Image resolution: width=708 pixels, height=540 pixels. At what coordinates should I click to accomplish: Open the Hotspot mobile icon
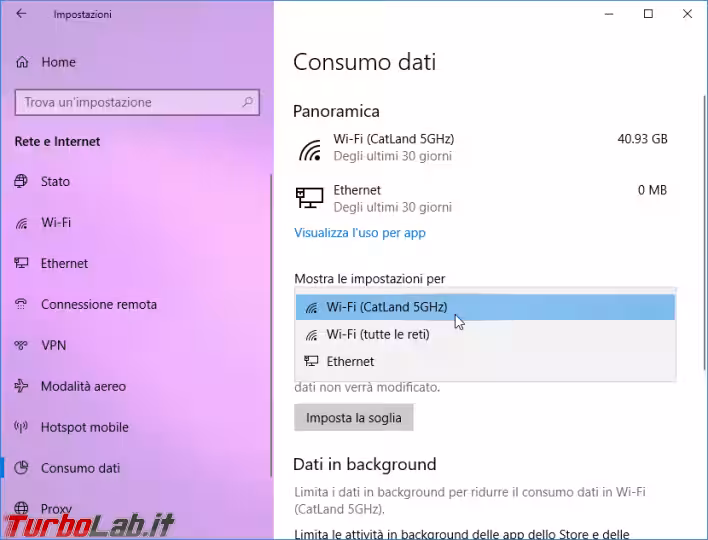tap(21, 427)
